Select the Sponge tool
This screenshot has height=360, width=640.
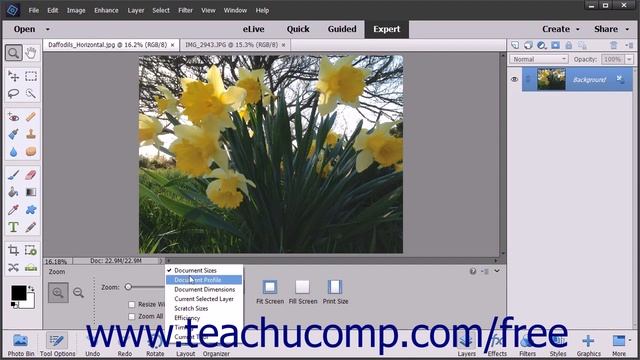[31, 151]
